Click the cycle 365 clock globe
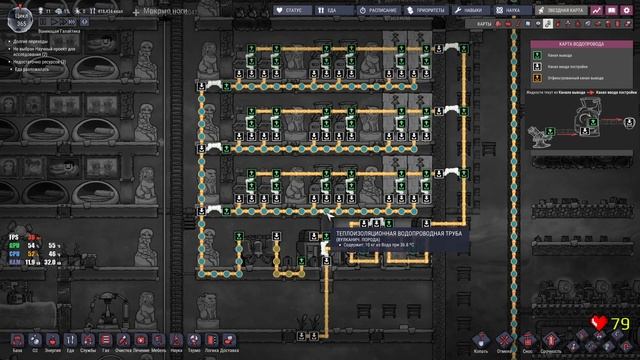 (x=20, y=20)
